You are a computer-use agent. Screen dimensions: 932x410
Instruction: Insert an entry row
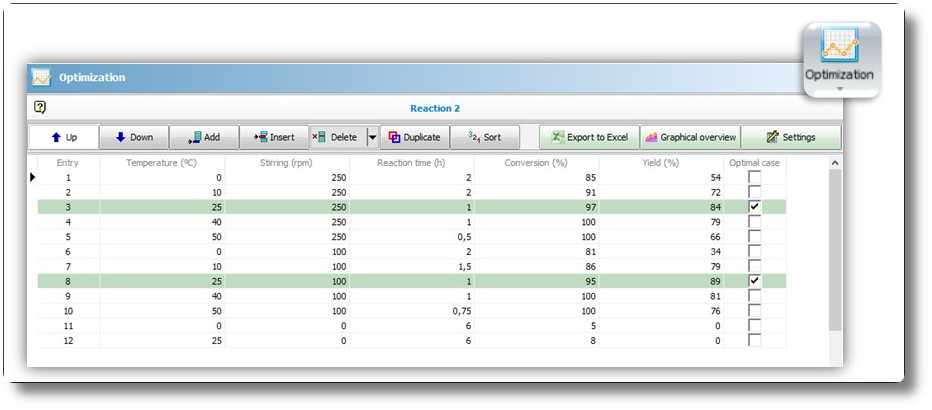point(274,137)
